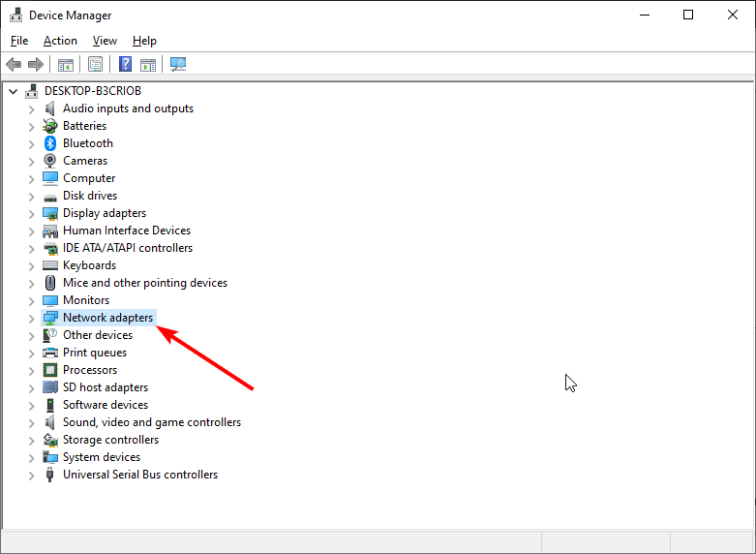Click the Human Interface Devices icon
Screen dimensions: 756x554
pyautogui.click(x=50, y=231)
